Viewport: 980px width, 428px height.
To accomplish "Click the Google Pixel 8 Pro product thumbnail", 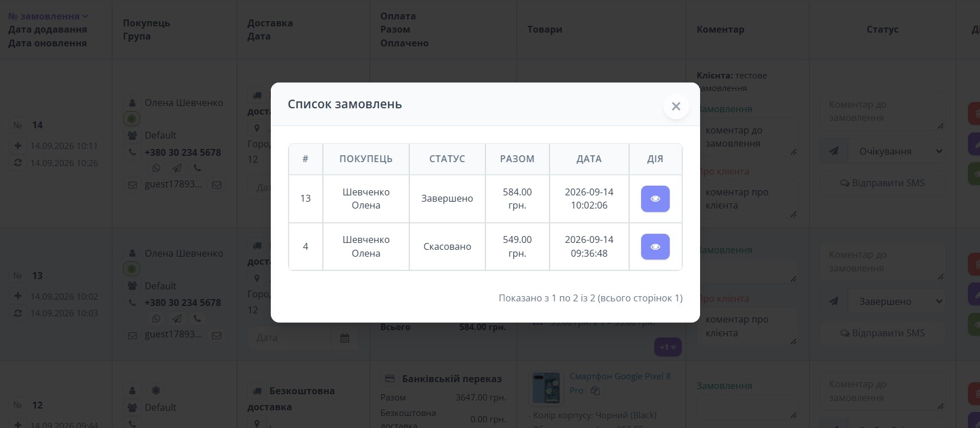I will click(546, 388).
